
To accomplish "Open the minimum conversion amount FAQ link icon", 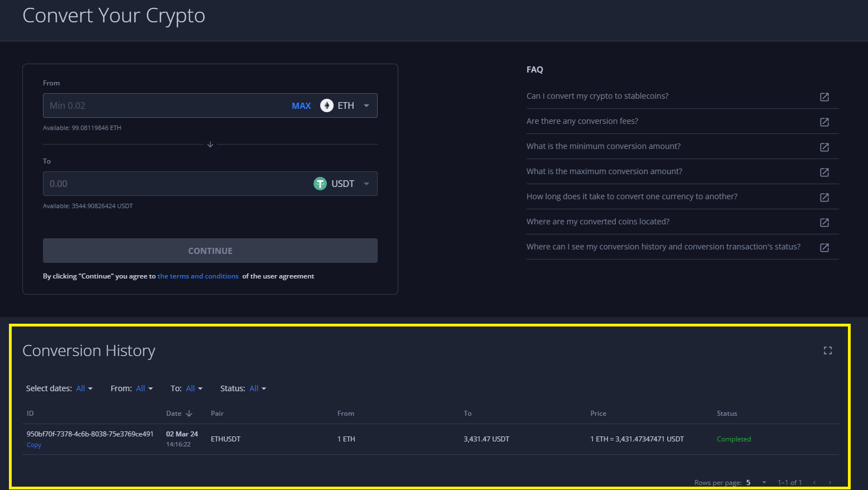I will coord(824,147).
